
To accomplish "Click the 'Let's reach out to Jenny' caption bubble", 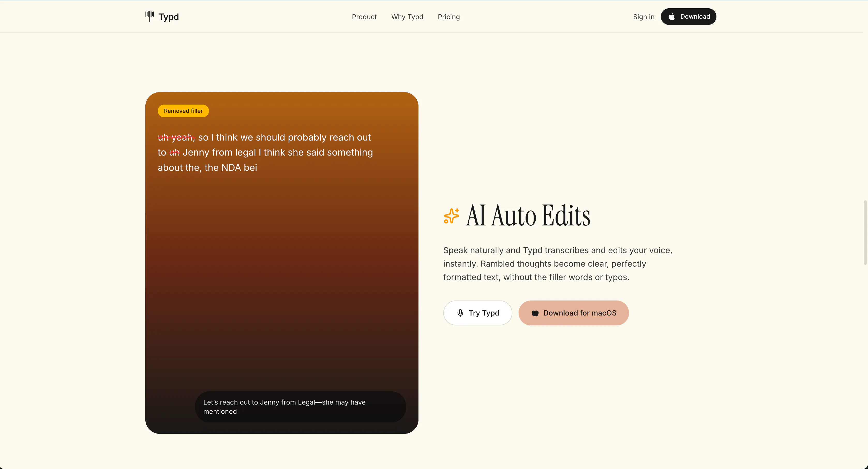I will (x=300, y=407).
